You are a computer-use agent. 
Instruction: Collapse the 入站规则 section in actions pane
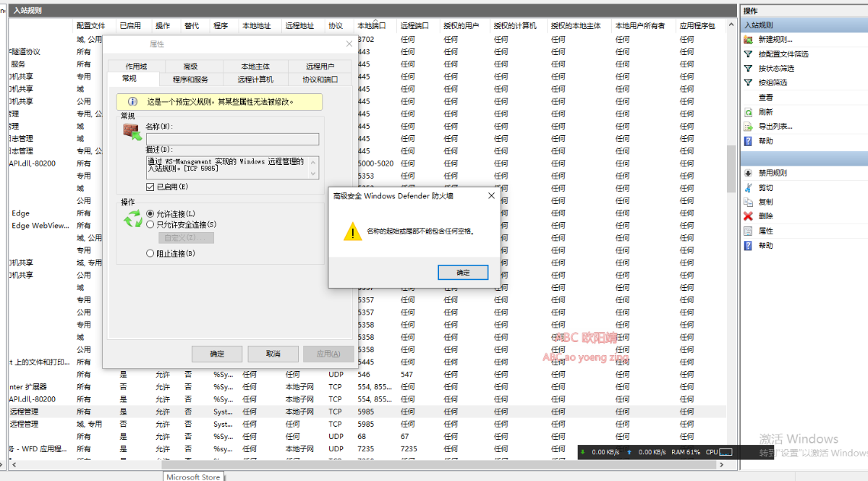click(803, 25)
